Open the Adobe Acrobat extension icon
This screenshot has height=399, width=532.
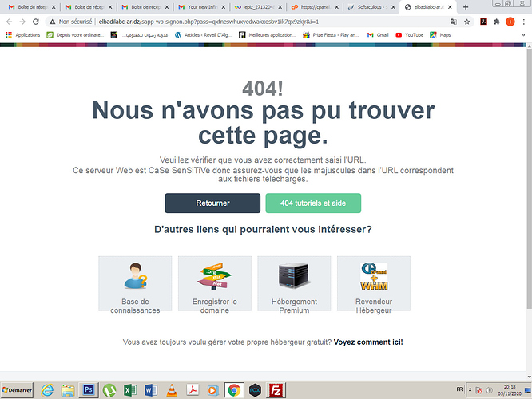483,22
